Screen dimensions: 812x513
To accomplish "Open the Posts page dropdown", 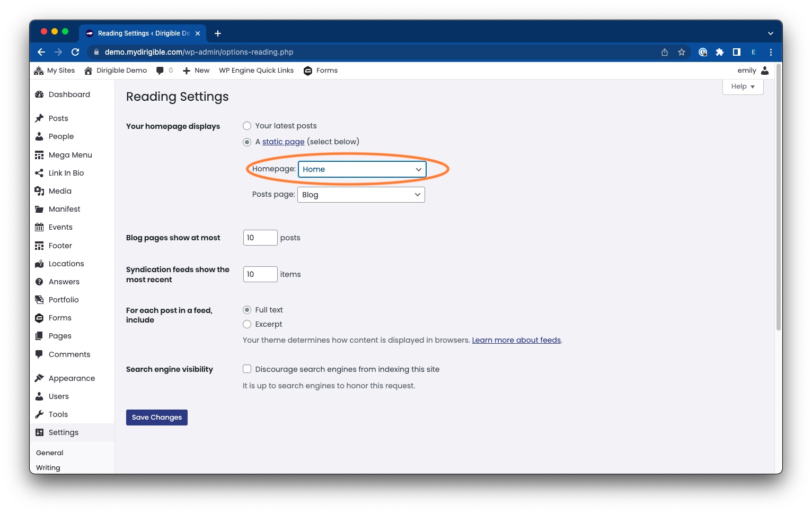I will point(361,195).
